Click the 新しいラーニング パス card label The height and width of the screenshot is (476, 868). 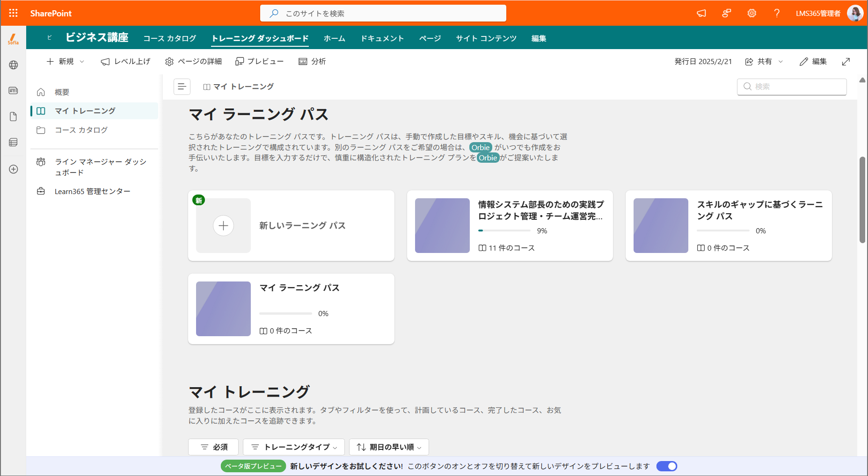pos(302,225)
